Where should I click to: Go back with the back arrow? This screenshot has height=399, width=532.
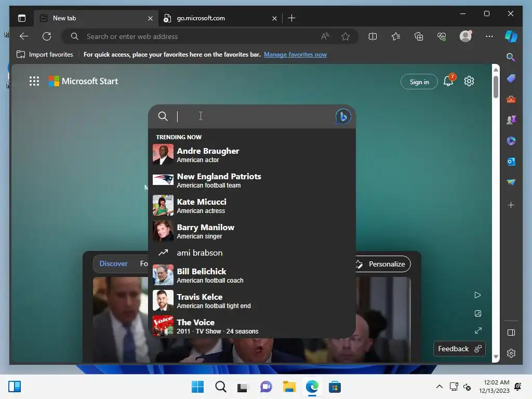coord(24,36)
